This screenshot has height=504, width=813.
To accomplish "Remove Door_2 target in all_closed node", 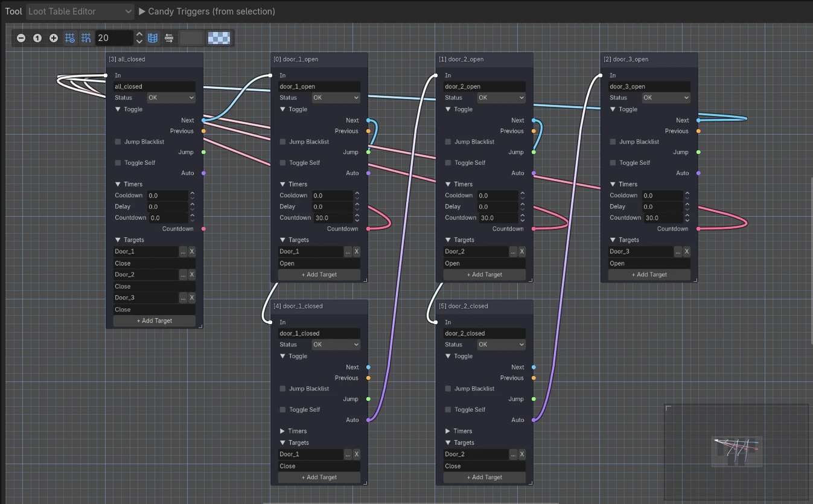I will point(192,275).
